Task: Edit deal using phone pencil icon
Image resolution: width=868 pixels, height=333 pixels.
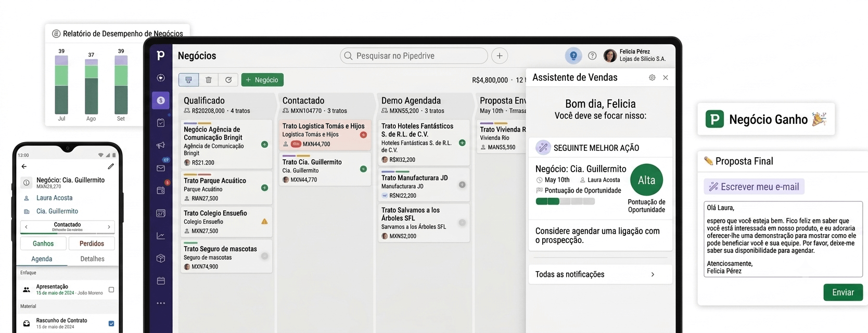Action: point(111,166)
